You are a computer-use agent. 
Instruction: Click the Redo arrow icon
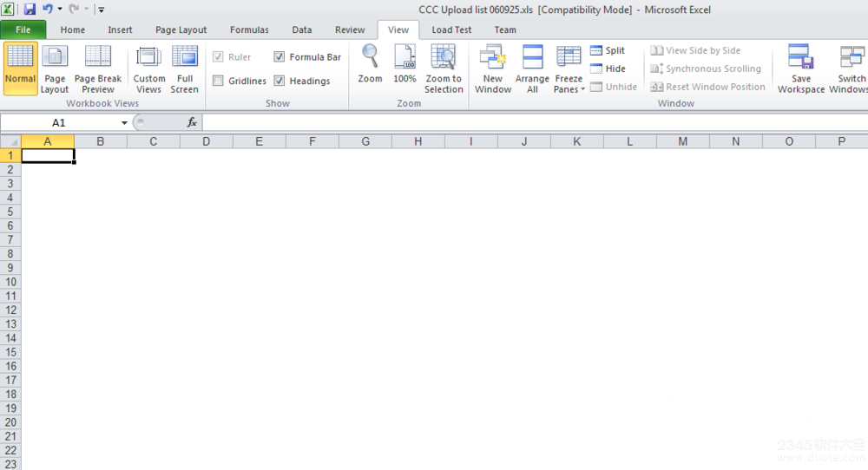tap(74, 9)
